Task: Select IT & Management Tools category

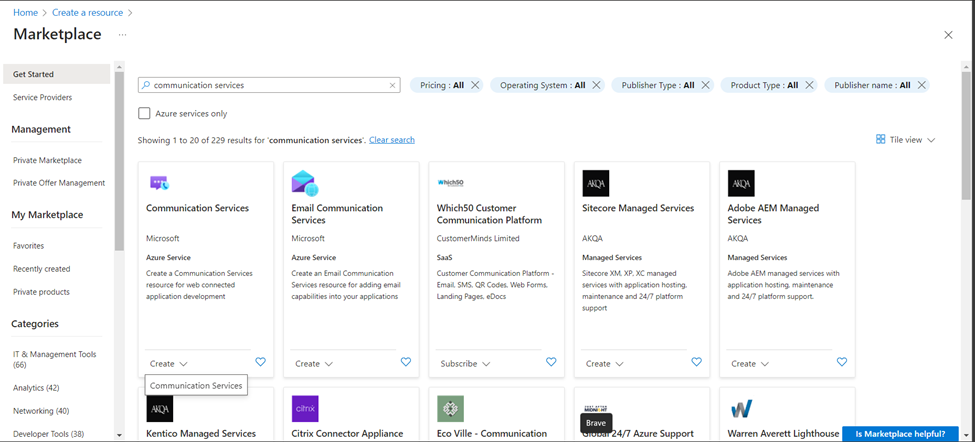Action: [55, 359]
